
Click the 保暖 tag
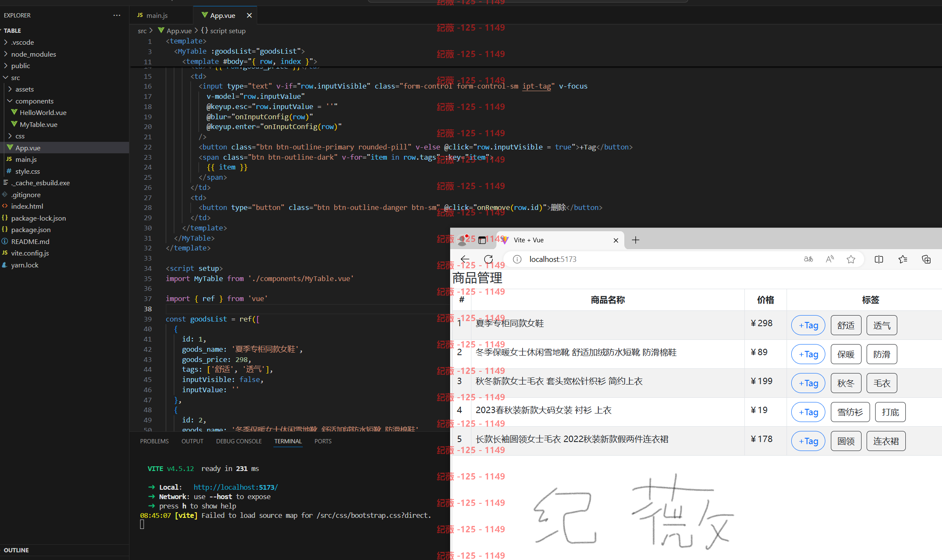click(846, 354)
